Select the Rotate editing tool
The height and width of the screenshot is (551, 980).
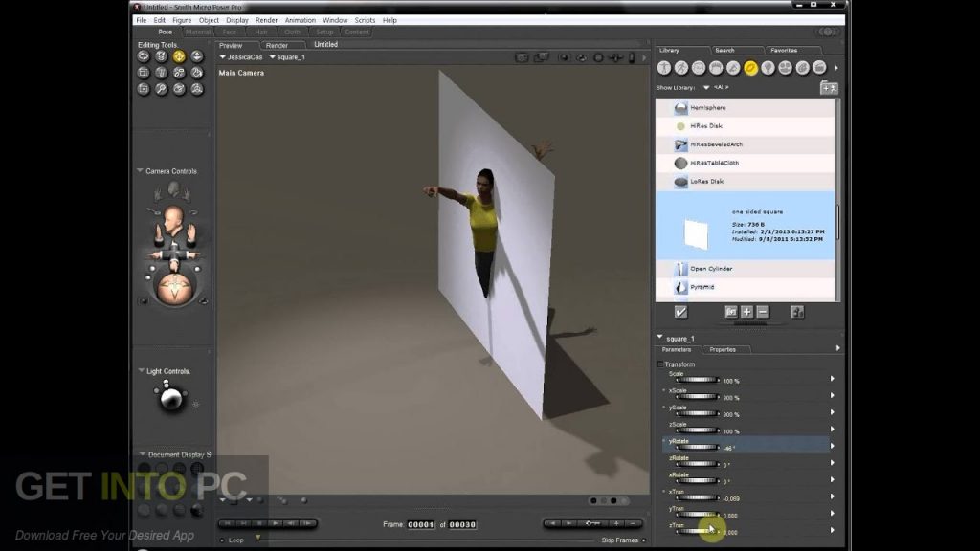click(144, 56)
